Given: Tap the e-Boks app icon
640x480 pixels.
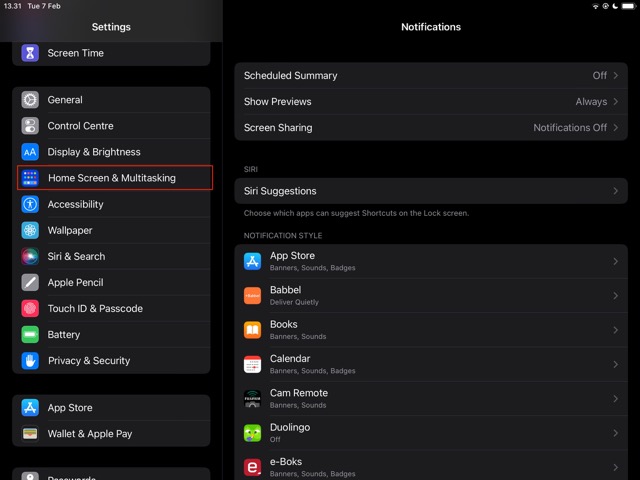Looking at the screenshot, I should click(252, 467).
